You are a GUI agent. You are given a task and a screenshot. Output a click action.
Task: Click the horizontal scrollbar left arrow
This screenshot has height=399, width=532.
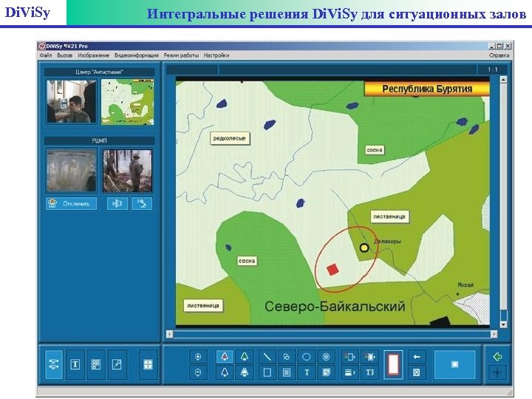170,334
